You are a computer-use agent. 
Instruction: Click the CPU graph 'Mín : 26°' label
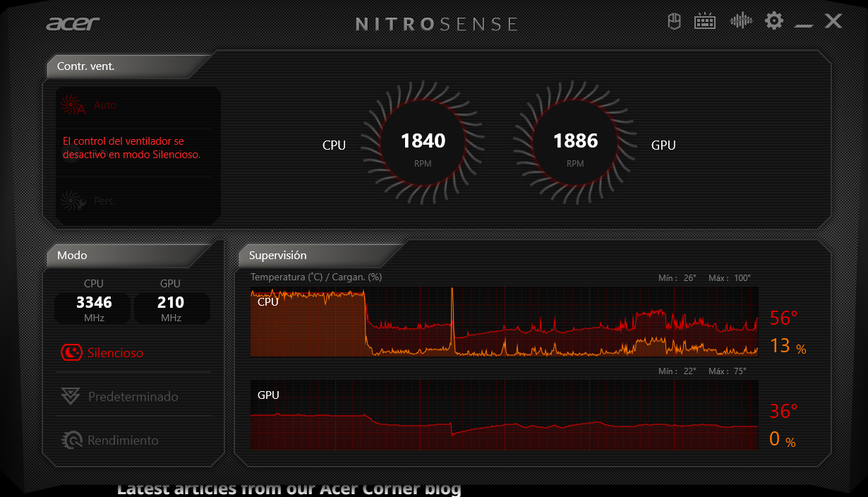point(677,278)
